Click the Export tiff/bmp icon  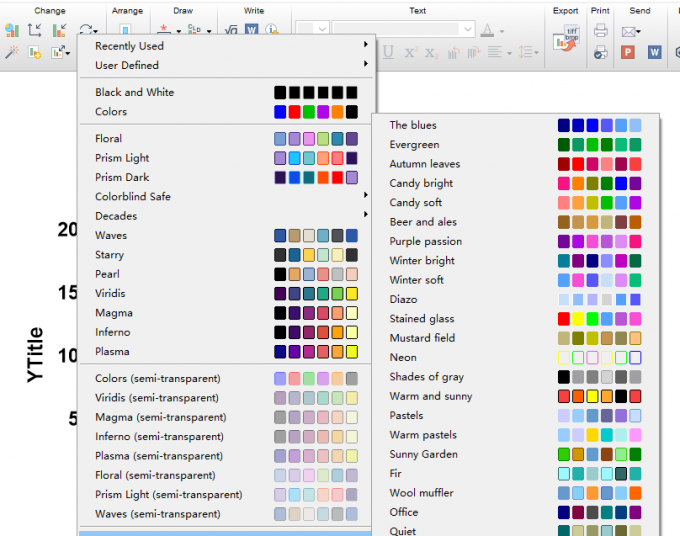click(566, 38)
